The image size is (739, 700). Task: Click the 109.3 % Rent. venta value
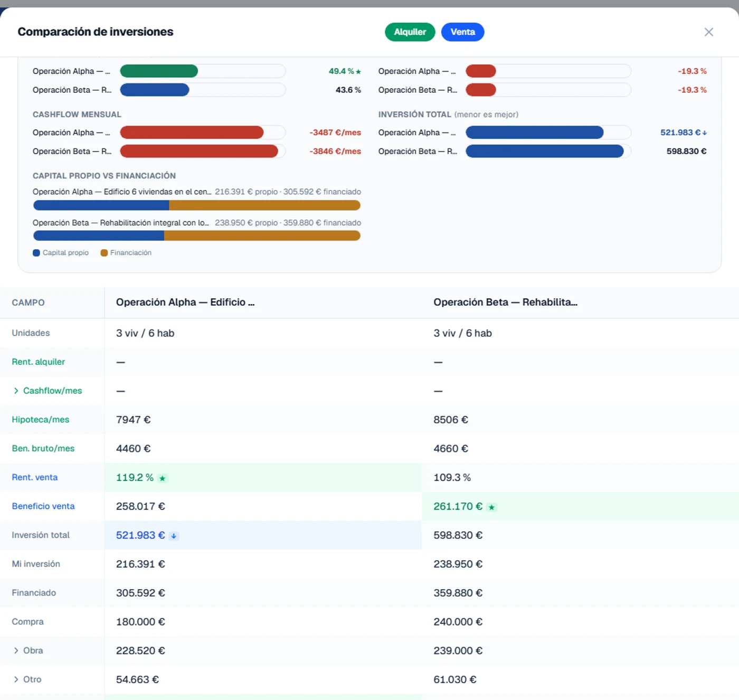[452, 477]
